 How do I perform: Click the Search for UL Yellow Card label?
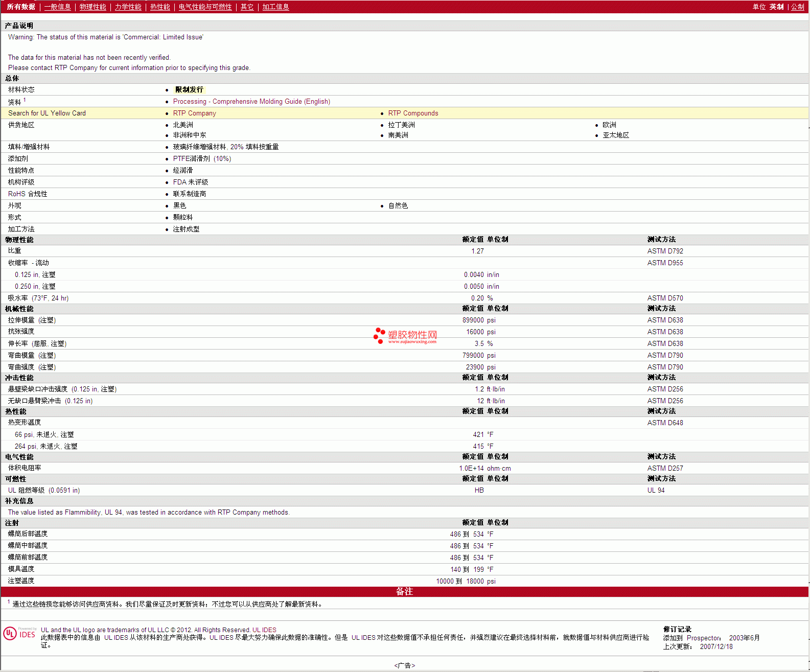click(47, 113)
